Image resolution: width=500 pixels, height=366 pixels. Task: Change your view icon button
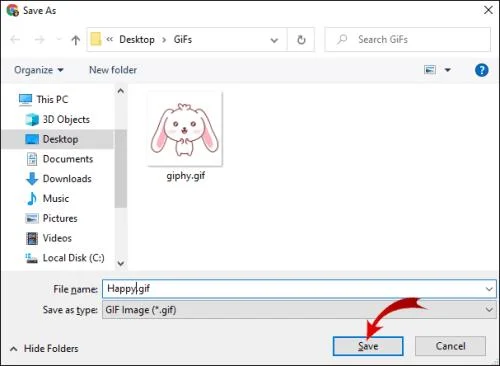(x=430, y=70)
